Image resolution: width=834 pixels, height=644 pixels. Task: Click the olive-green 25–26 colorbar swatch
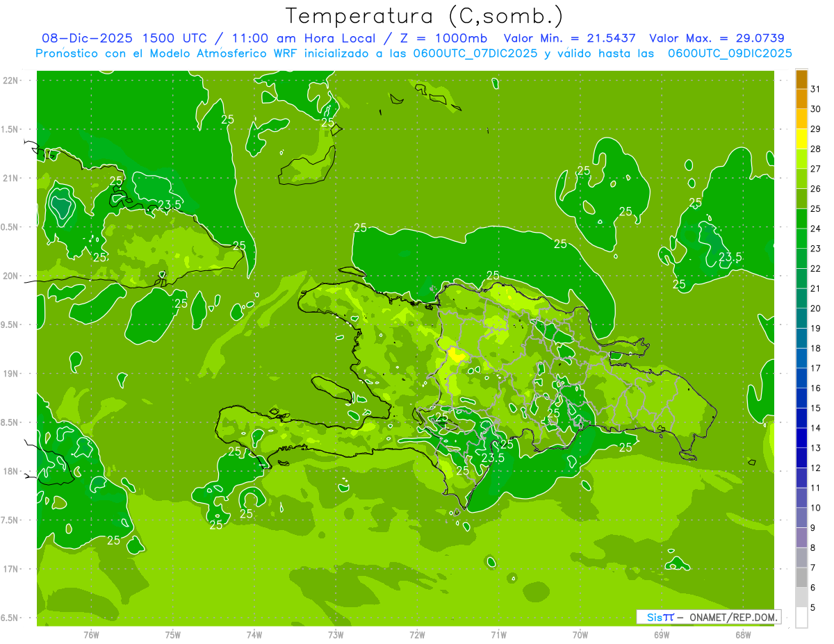tap(801, 199)
